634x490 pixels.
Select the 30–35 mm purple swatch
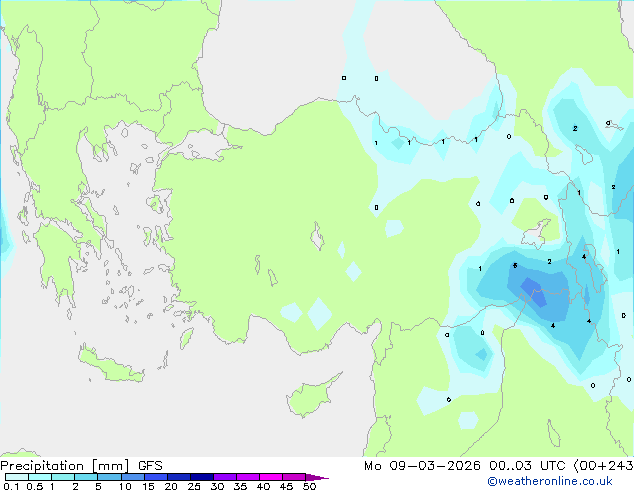point(225,477)
